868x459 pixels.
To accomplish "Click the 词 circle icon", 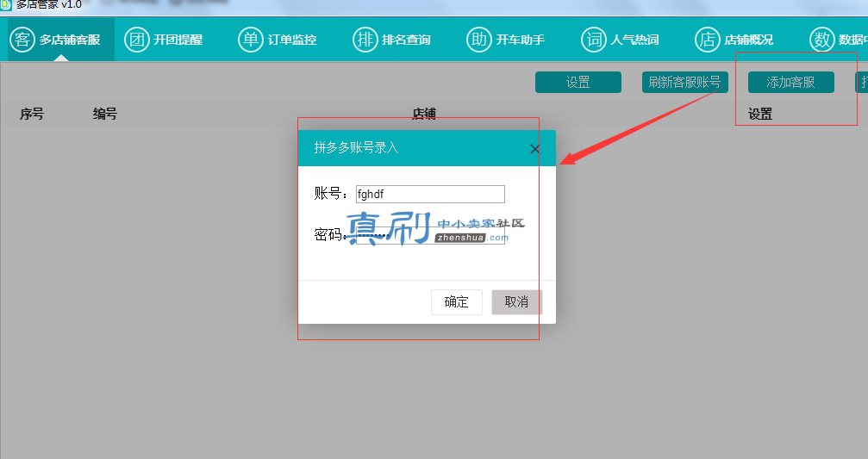I will coord(593,40).
